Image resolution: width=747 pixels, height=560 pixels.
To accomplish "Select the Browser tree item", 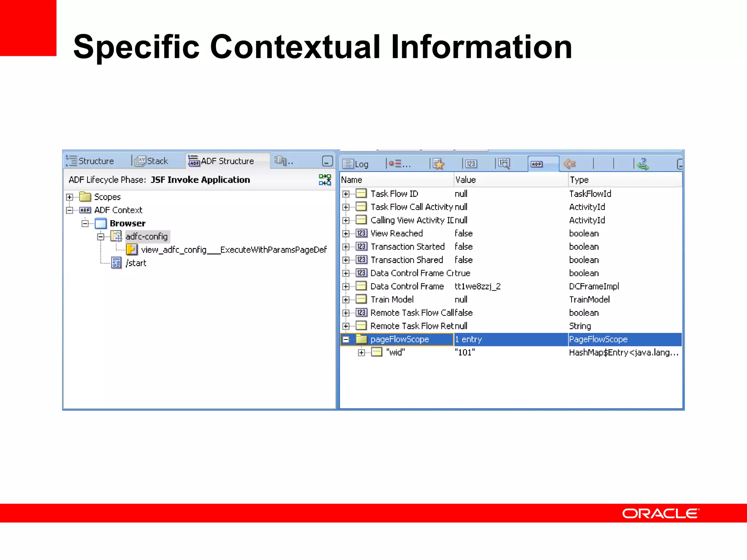I will (x=127, y=223).
